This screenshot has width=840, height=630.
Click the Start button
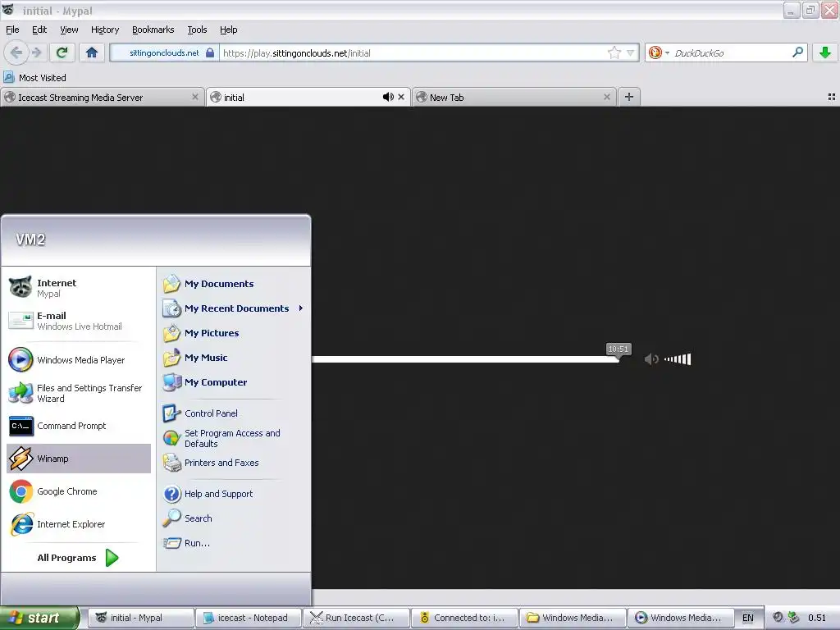39,618
